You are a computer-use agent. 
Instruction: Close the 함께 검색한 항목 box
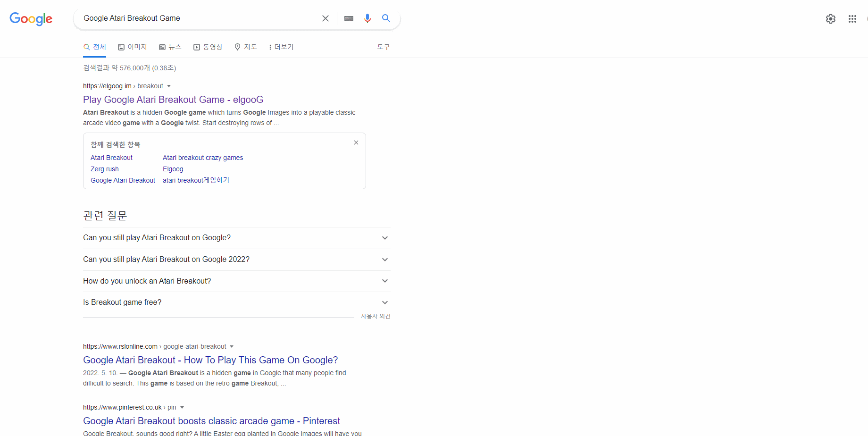click(356, 143)
